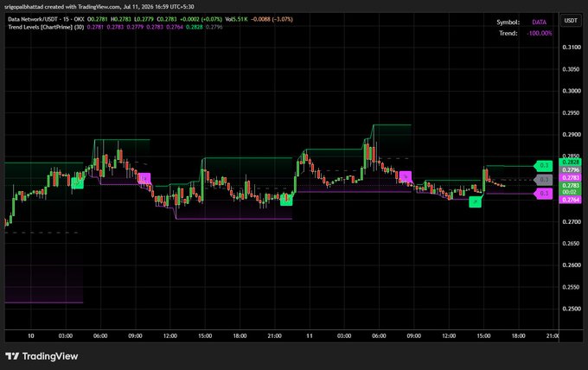Click the magenta 0.3 level label tag

(x=544, y=194)
